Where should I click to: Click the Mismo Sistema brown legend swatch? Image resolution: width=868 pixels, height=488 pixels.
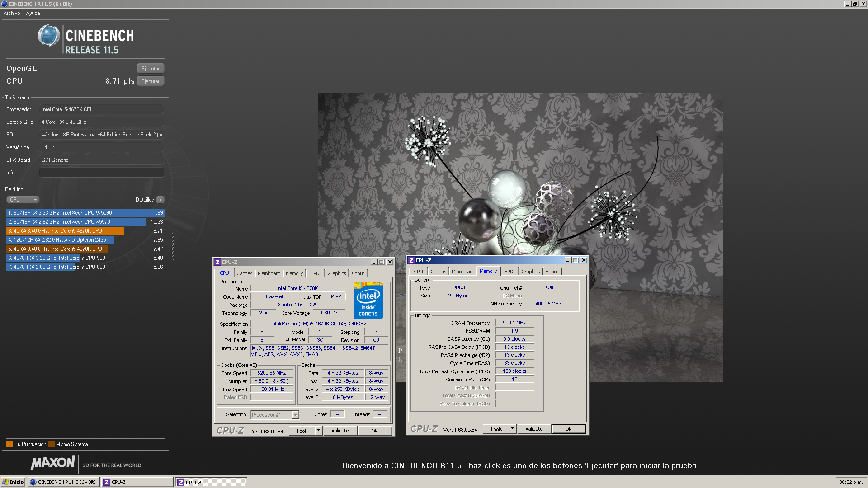pos(51,444)
